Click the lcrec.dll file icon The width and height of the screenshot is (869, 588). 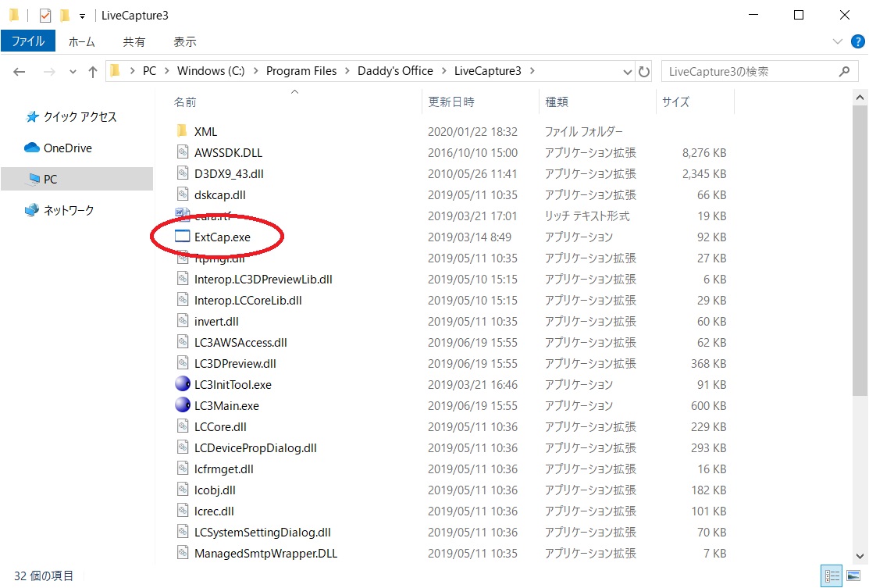(x=183, y=510)
